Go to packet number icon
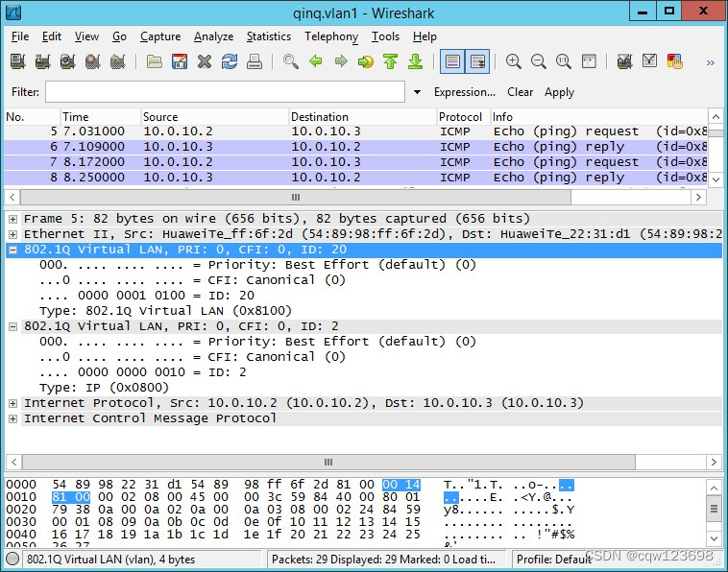The image size is (728, 572). click(x=366, y=61)
